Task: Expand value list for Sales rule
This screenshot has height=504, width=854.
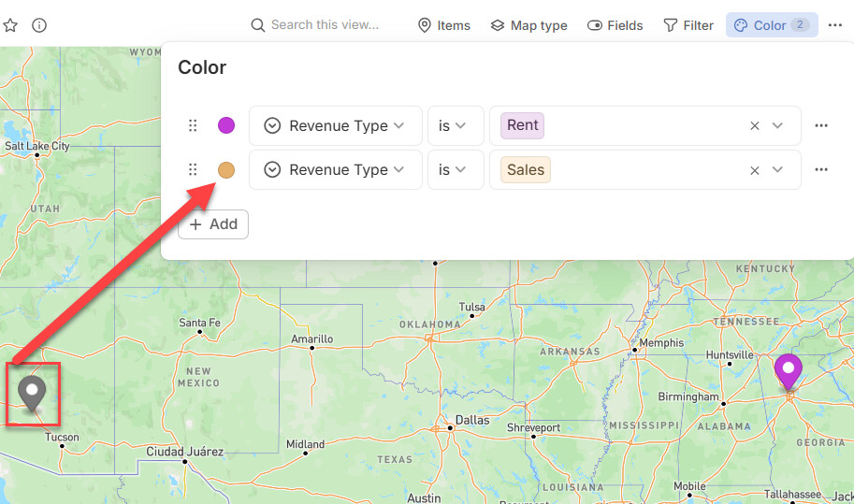Action: (x=777, y=170)
